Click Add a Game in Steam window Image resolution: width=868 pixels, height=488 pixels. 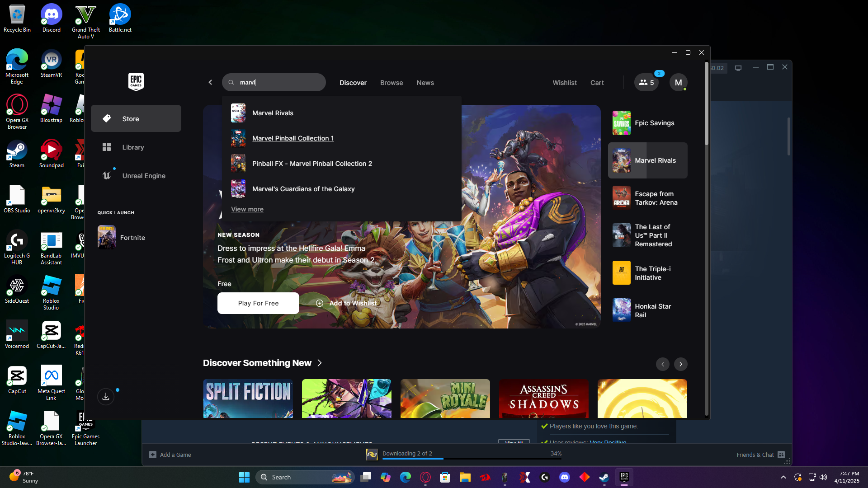(x=170, y=455)
